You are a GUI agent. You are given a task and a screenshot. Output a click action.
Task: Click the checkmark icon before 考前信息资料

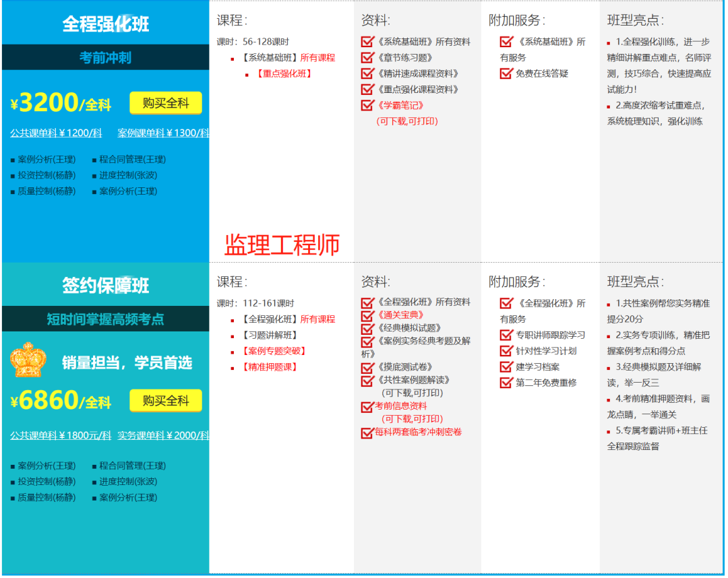coord(367,406)
